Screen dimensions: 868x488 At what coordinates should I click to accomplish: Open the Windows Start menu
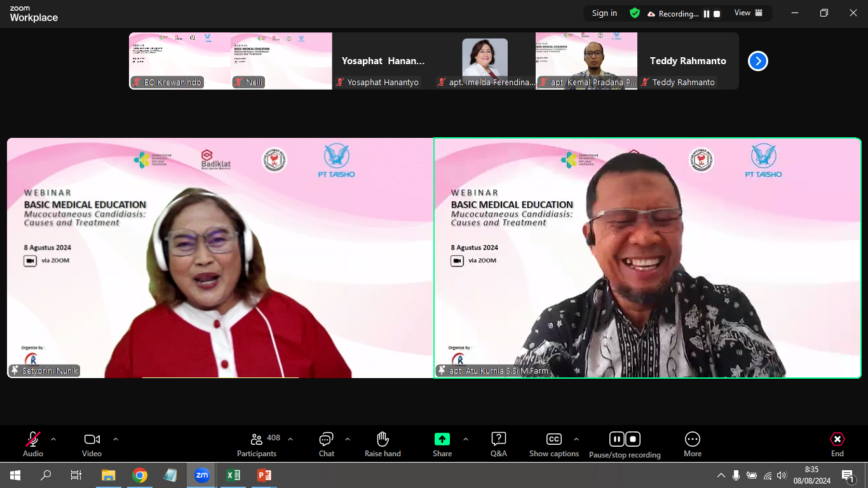point(15,475)
